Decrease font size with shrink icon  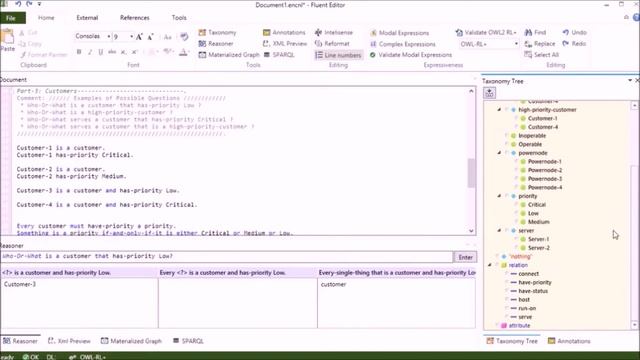(151, 37)
